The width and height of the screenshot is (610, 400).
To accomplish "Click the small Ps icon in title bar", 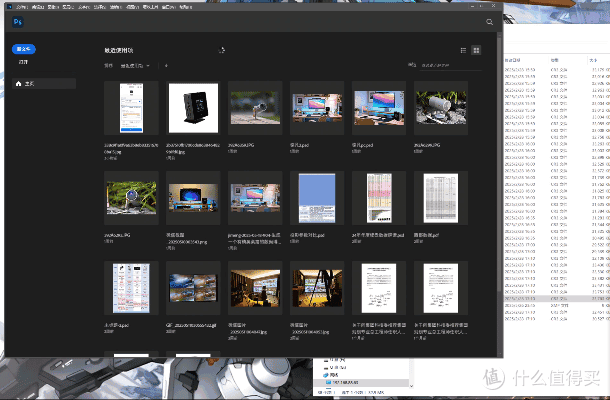I will click(x=10, y=7).
